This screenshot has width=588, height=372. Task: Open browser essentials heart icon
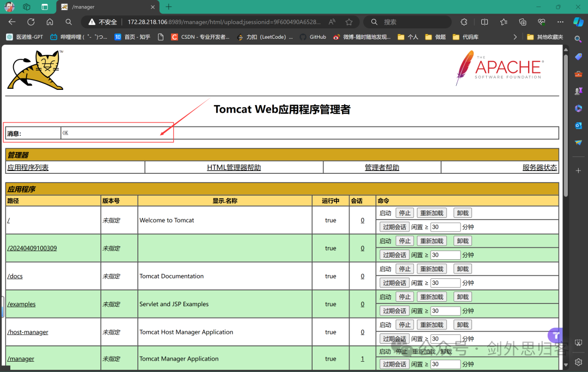click(541, 22)
